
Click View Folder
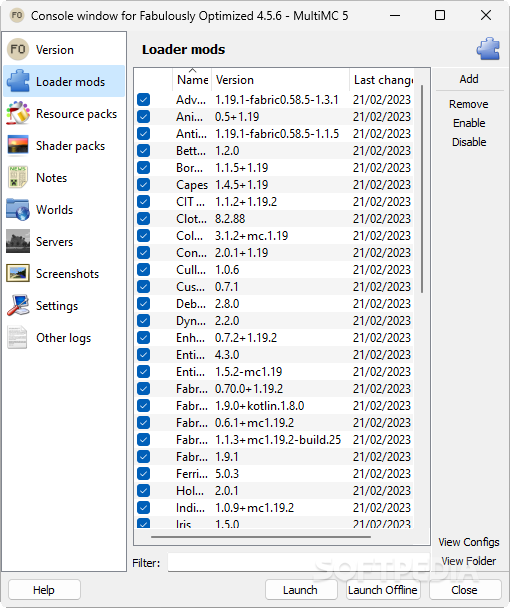click(x=469, y=561)
